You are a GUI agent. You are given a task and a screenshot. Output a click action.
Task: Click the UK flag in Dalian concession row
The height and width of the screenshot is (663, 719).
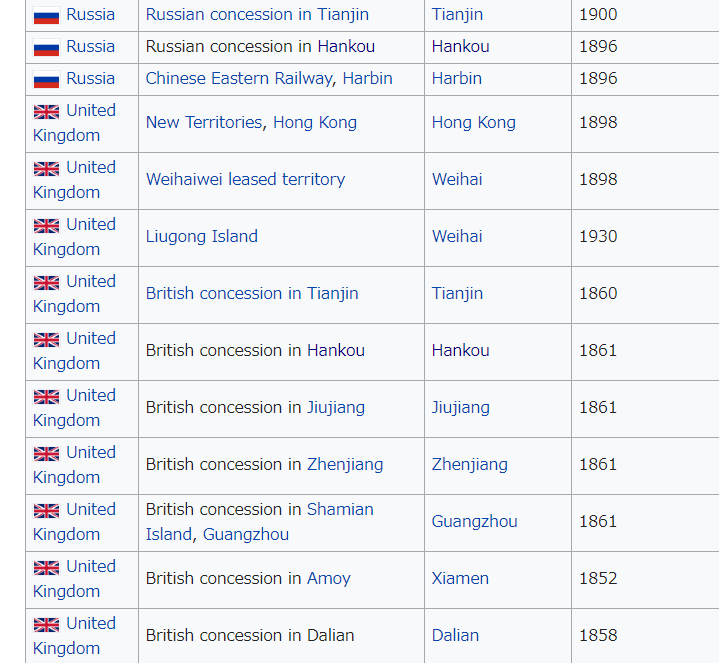(46, 624)
